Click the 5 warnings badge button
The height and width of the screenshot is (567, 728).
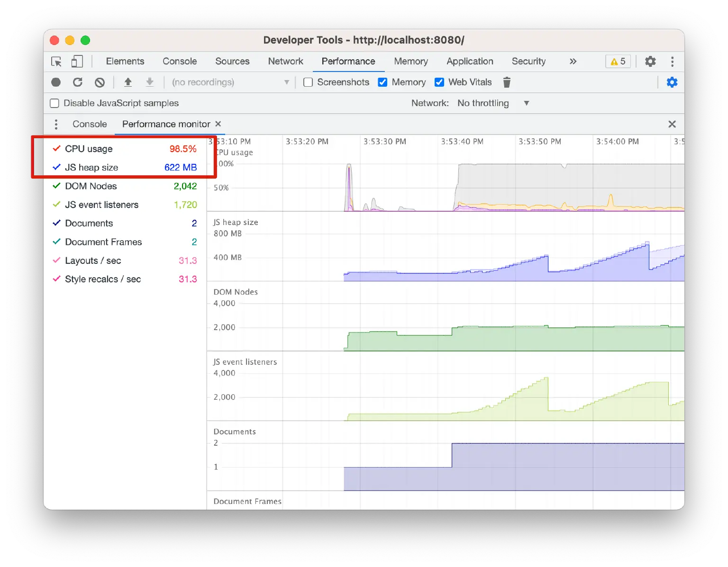(x=618, y=62)
